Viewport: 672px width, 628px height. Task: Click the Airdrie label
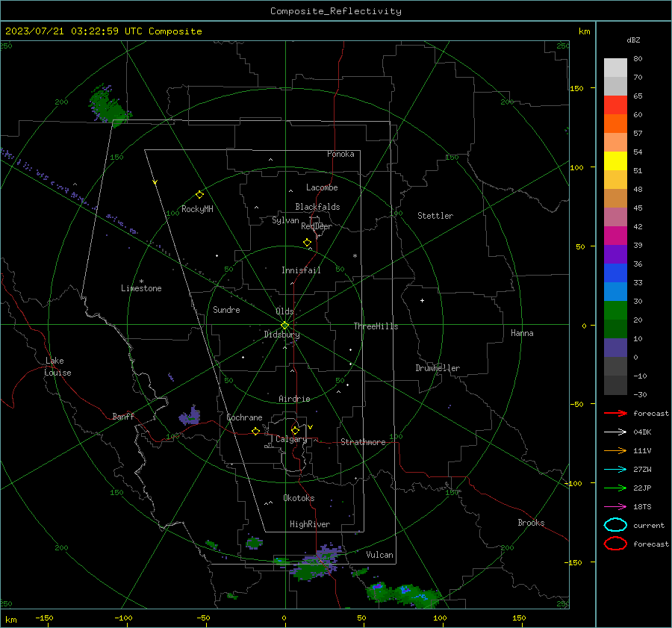point(294,399)
